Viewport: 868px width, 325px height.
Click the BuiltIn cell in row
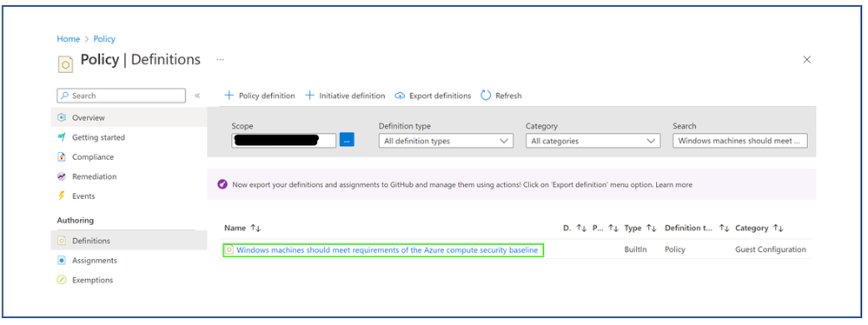pyautogui.click(x=635, y=249)
